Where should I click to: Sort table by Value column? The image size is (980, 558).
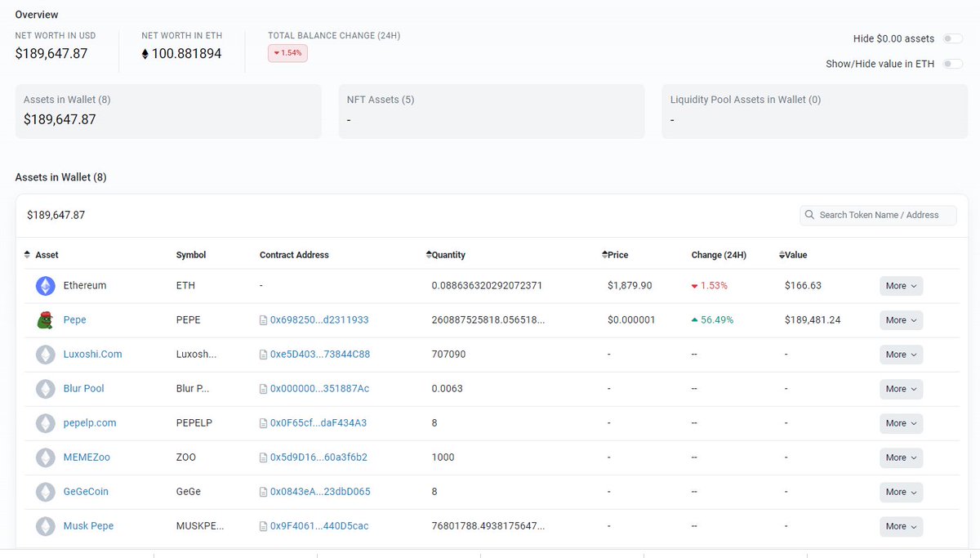tap(793, 255)
